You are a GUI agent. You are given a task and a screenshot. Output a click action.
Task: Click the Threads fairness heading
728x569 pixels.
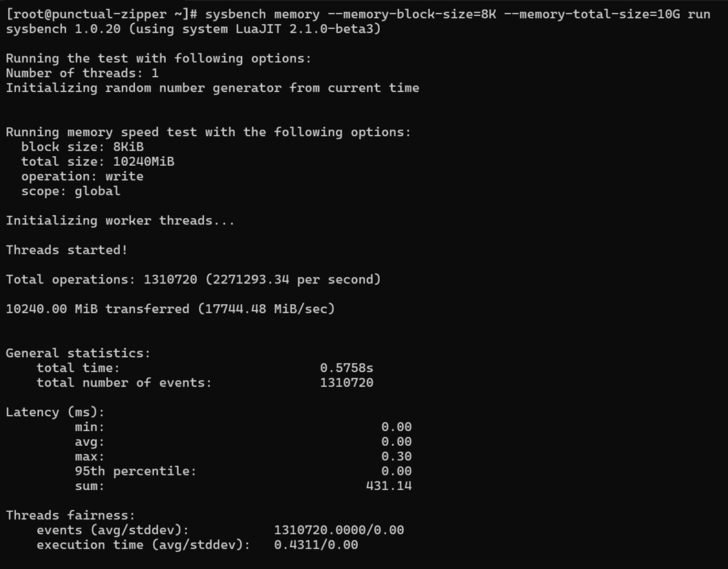[x=71, y=515]
